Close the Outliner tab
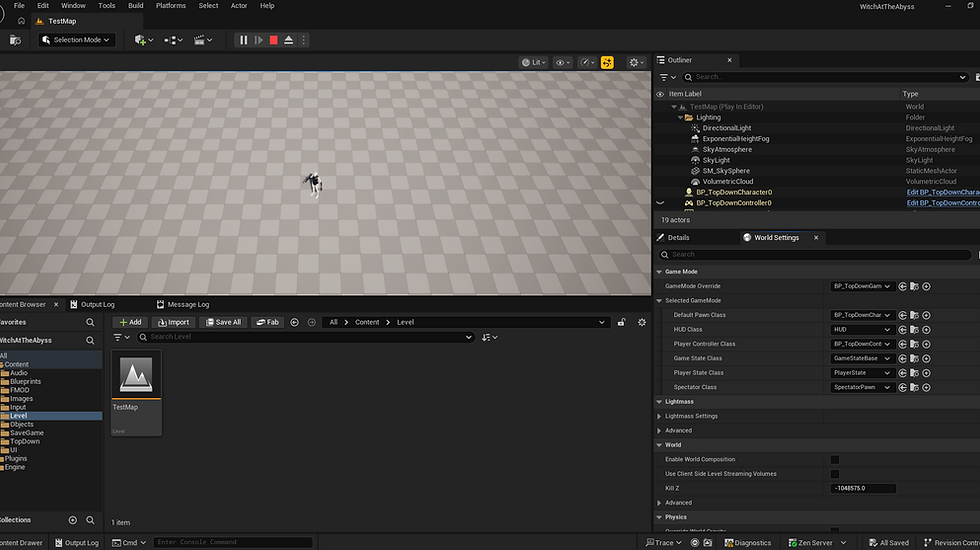Viewport: 980px width, 550px height. coord(729,60)
